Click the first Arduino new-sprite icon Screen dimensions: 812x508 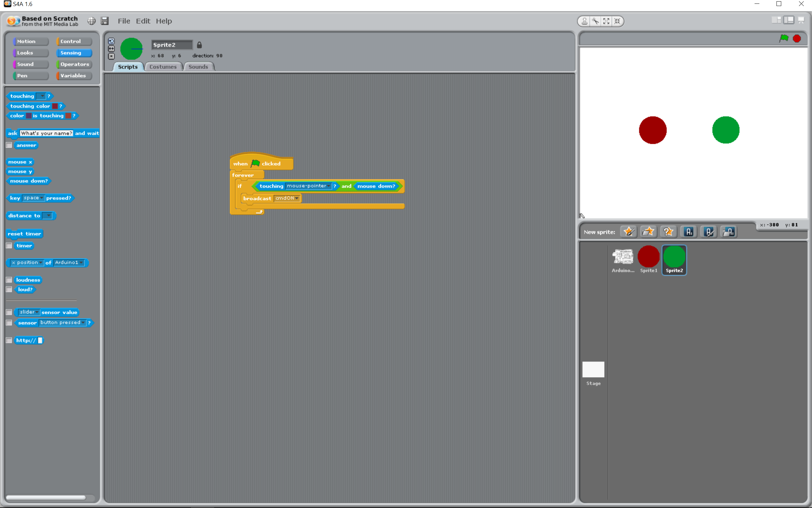[x=689, y=232]
